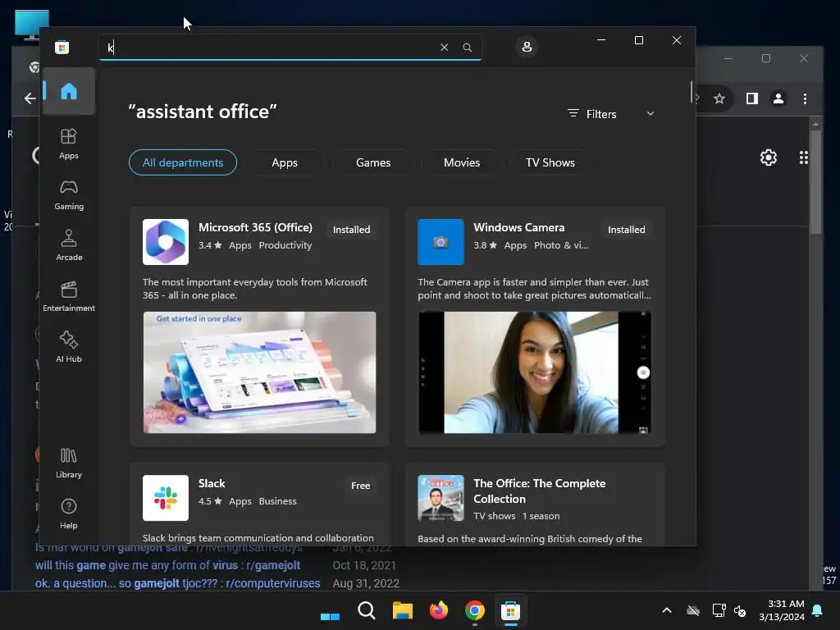
Task: Click the search magnifier icon in Store
Action: coord(467,47)
